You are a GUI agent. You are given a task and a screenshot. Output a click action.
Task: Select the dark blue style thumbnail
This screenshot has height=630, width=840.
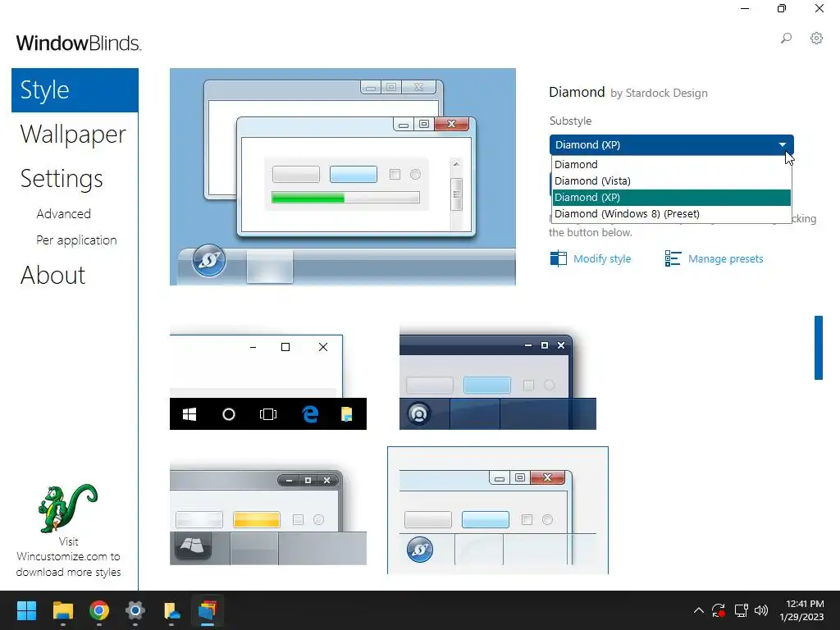[x=498, y=377]
